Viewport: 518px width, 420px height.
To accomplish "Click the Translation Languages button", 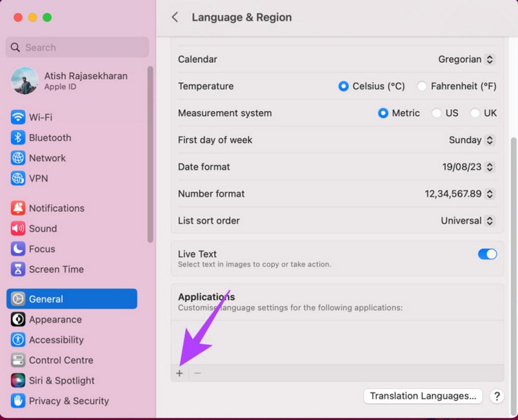I will [423, 397].
